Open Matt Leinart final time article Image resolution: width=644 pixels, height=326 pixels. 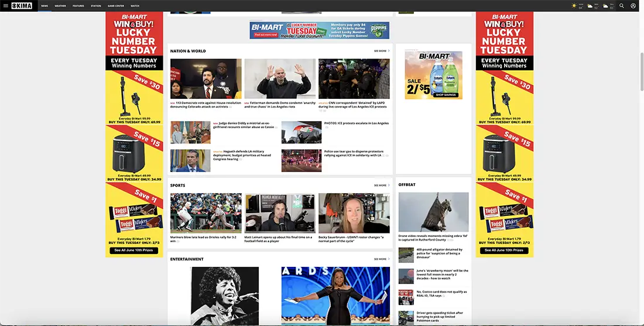point(280,239)
